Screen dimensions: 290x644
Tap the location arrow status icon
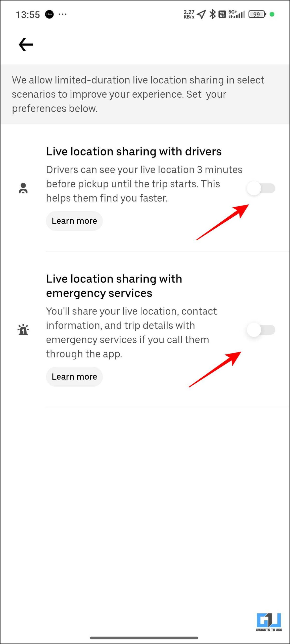201,14
